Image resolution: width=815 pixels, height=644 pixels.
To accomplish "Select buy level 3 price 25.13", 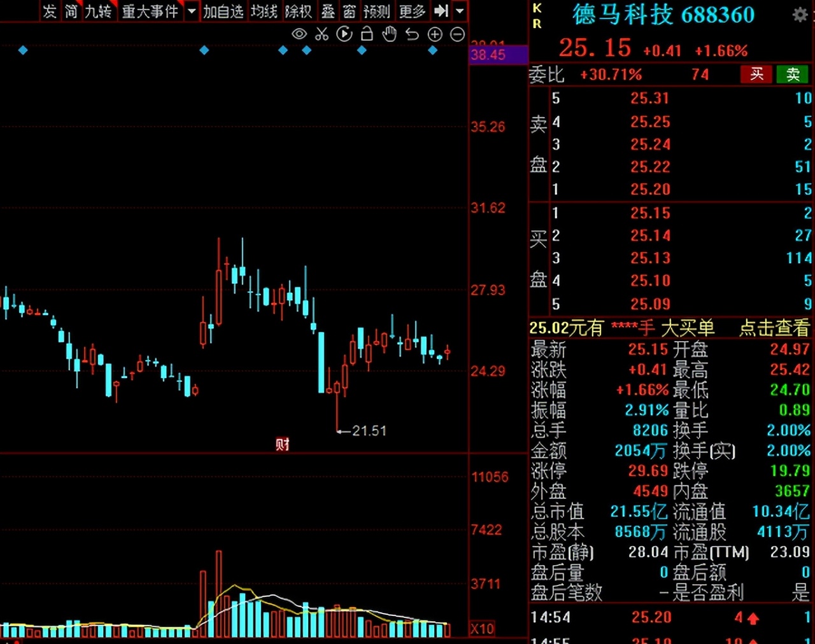I will pyautogui.click(x=650, y=258).
